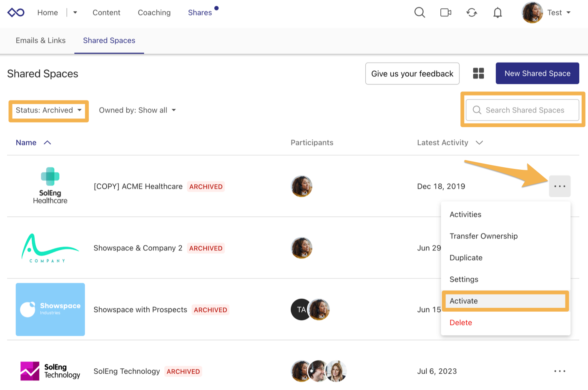Open the Status: Archived filter dropdown
The height and width of the screenshot is (390, 588).
click(48, 110)
